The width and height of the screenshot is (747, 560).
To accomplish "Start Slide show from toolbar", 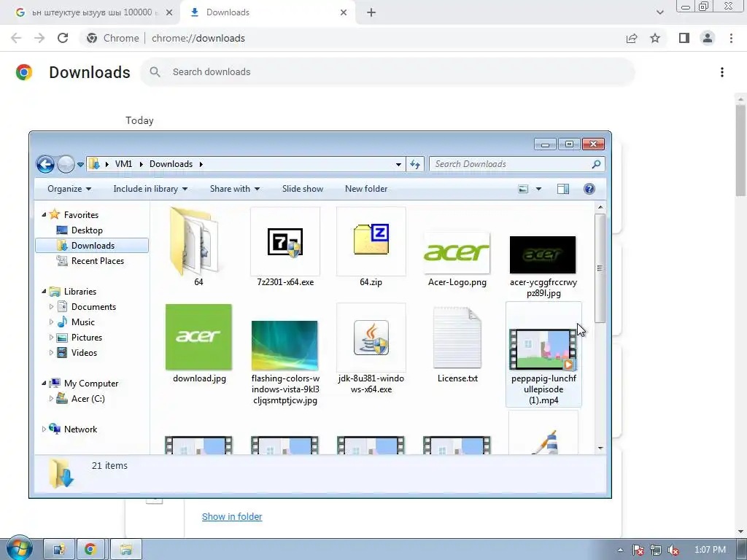I will coord(303,189).
